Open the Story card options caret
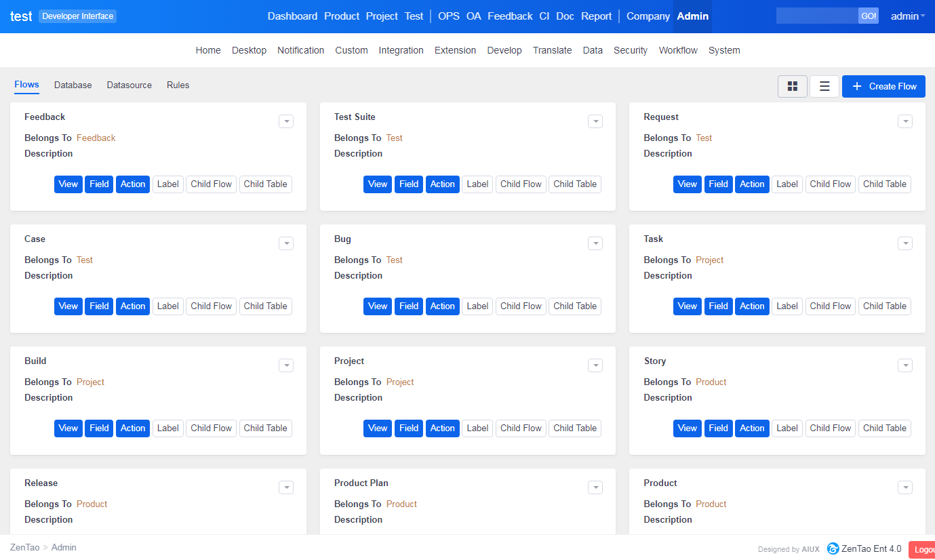 [x=904, y=365]
